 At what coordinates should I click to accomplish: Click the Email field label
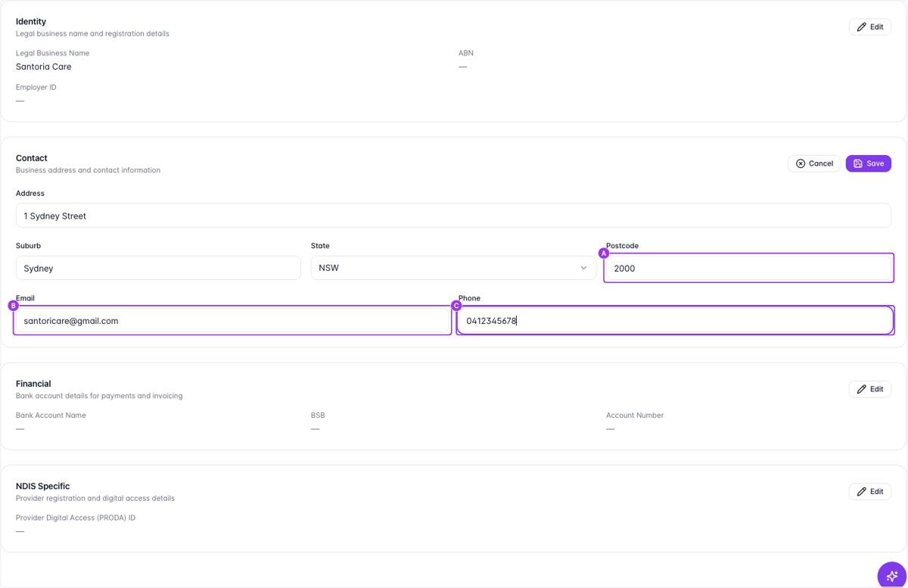(x=26, y=298)
